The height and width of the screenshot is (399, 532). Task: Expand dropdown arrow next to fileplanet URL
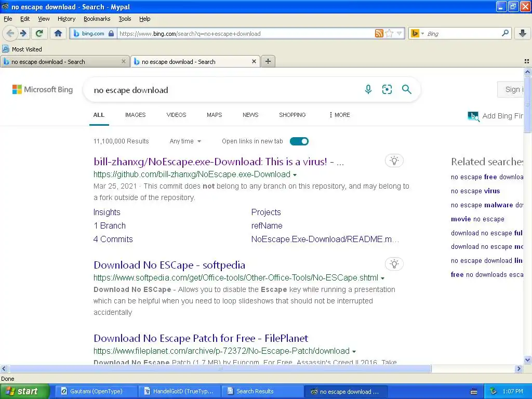pyautogui.click(x=354, y=352)
